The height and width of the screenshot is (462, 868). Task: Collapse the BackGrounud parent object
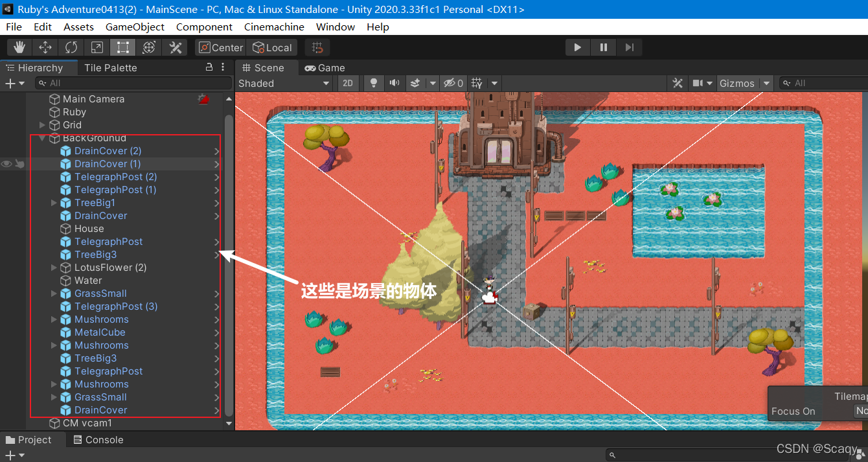coord(42,138)
